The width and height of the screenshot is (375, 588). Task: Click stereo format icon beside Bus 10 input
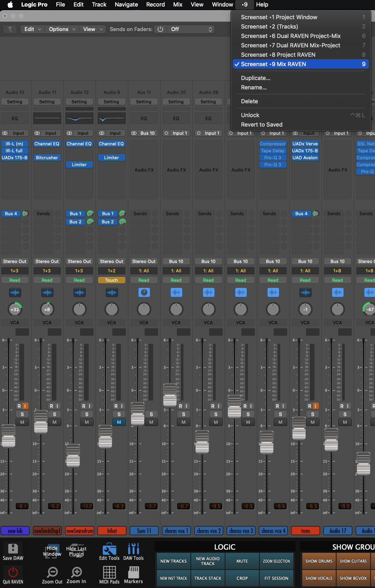tap(134, 133)
